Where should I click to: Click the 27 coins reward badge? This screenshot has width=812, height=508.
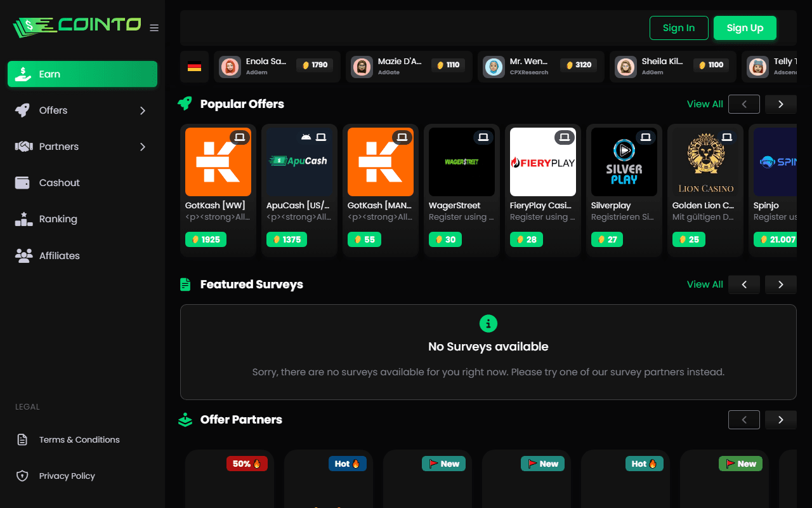pos(607,239)
